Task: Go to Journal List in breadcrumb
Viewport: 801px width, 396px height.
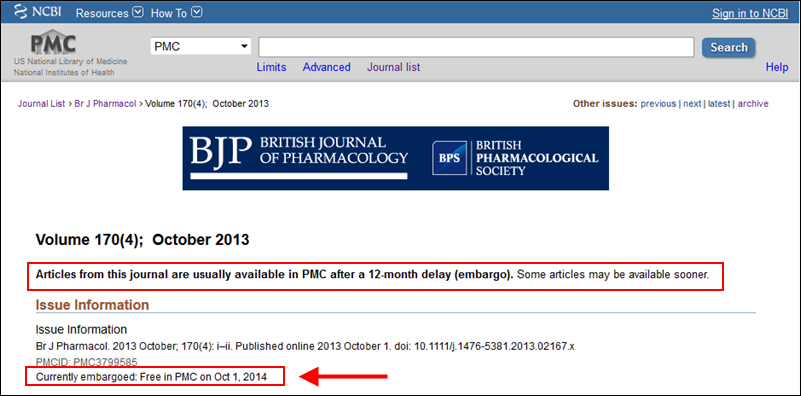Action: (41, 104)
